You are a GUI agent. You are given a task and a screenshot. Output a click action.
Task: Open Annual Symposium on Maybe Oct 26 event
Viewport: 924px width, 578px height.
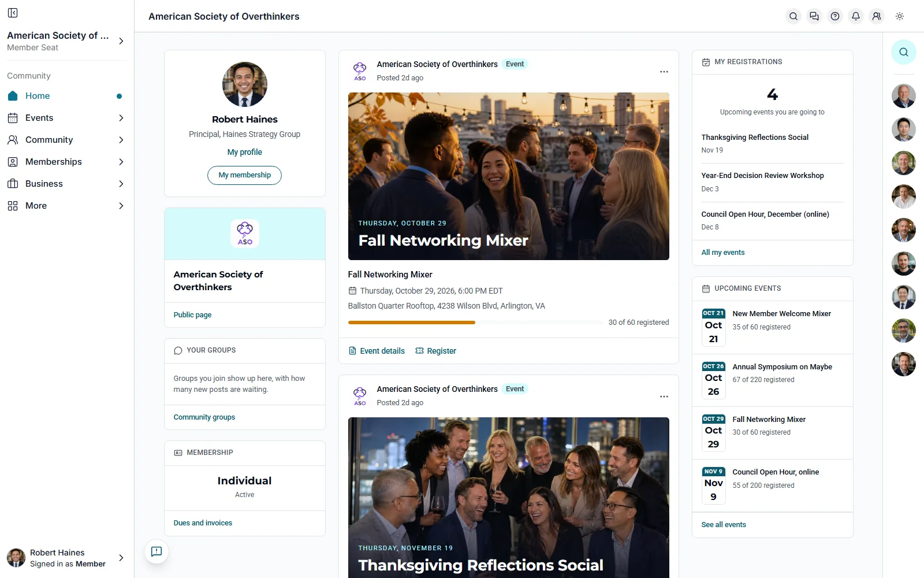tap(772, 380)
